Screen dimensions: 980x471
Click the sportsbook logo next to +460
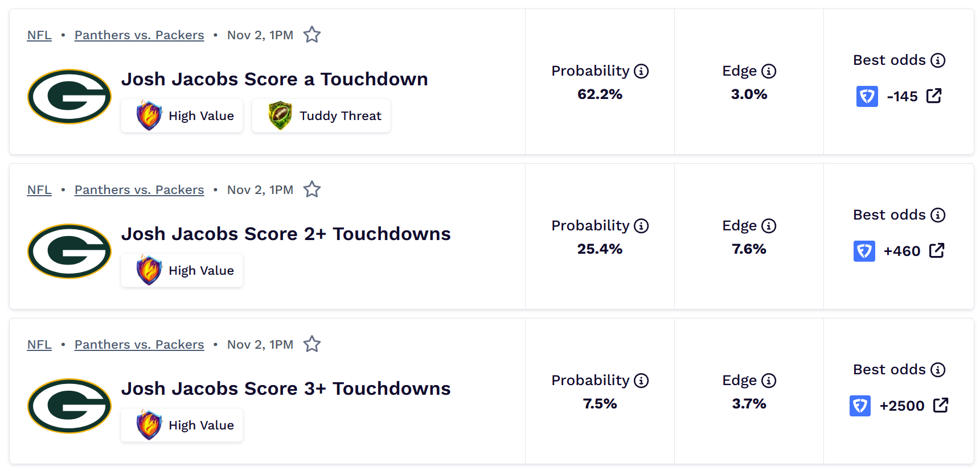coord(864,251)
